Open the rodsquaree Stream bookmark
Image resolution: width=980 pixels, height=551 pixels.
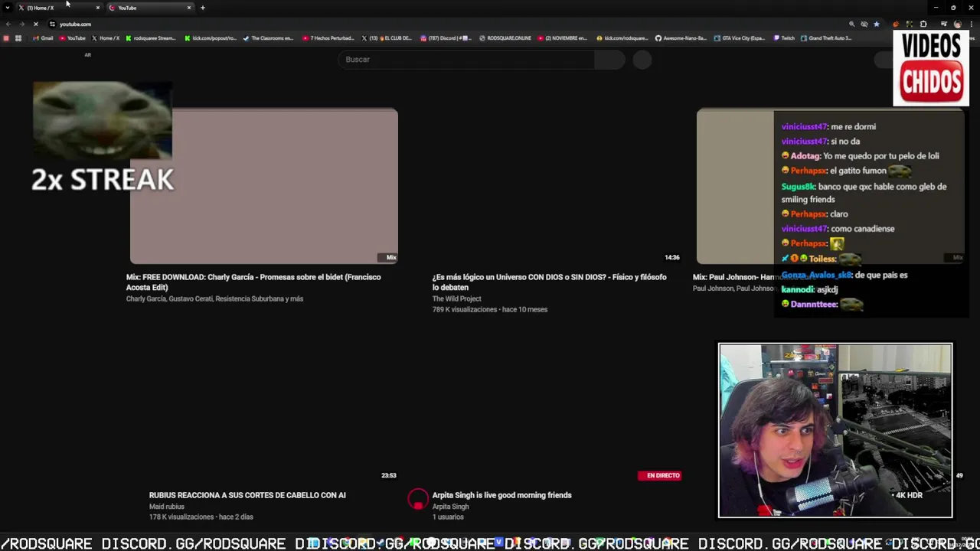pyautogui.click(x=151, y=38)
